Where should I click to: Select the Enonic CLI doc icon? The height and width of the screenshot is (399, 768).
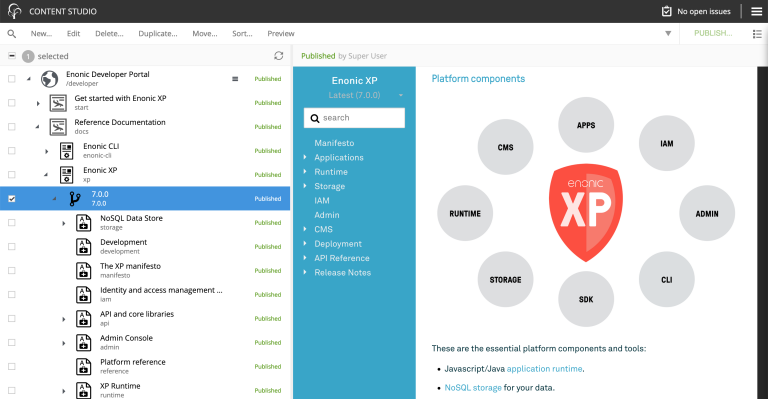pyautogui.click(x=67, y=151)
